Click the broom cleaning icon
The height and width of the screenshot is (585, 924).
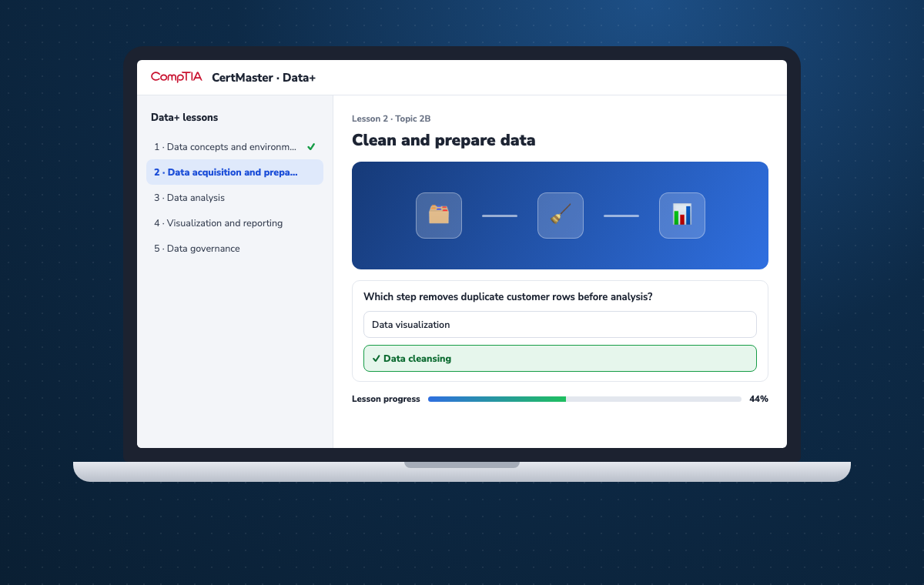[561, 216]
